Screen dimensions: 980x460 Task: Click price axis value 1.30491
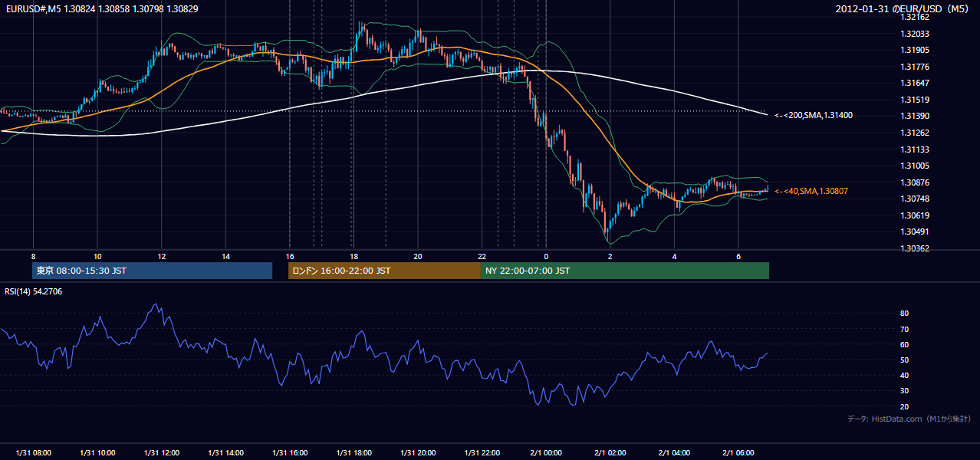click(x=914, y=232)
